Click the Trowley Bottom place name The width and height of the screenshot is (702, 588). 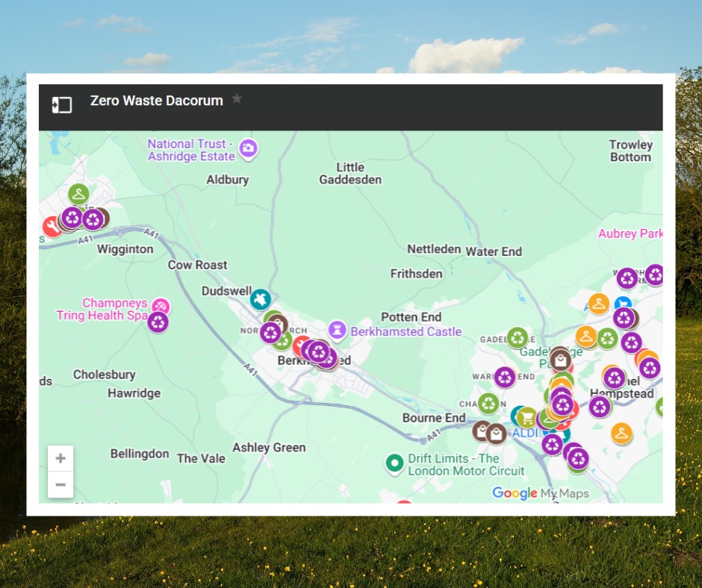click(630, 151)
